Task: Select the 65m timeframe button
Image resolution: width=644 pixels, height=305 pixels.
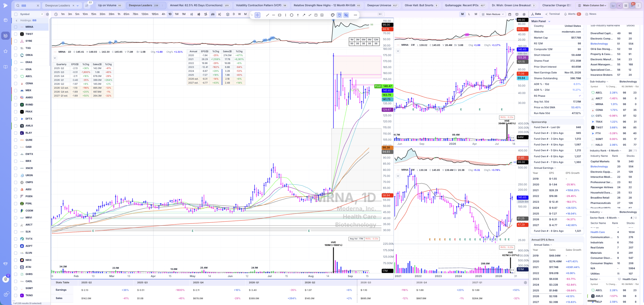Action: point(127,14)
